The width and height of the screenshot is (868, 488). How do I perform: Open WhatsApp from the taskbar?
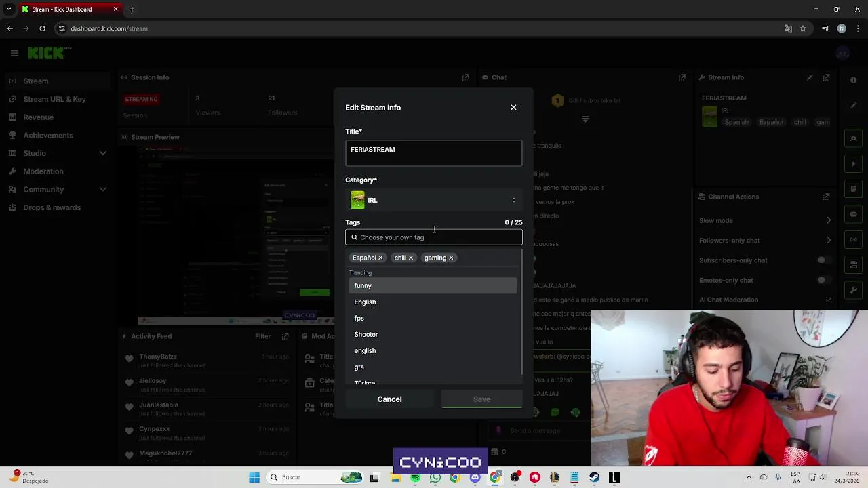point(435,477)
